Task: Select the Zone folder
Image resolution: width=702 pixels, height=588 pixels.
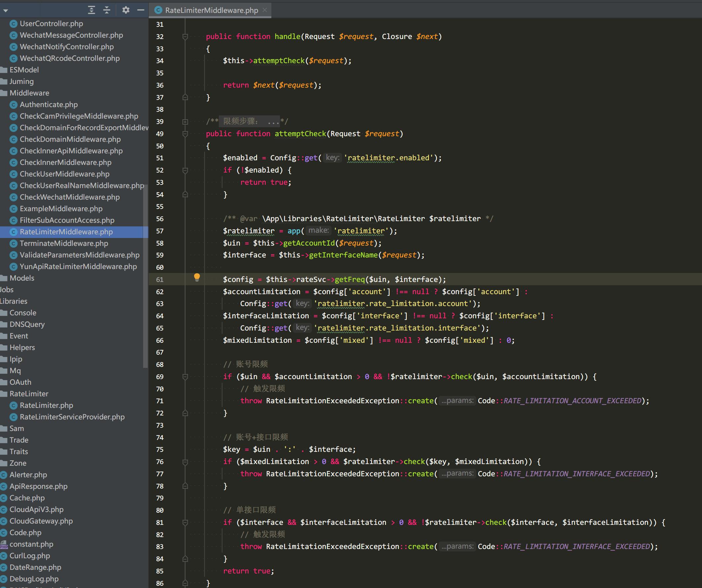Action: pyautogui.click(x=18, y=463)
